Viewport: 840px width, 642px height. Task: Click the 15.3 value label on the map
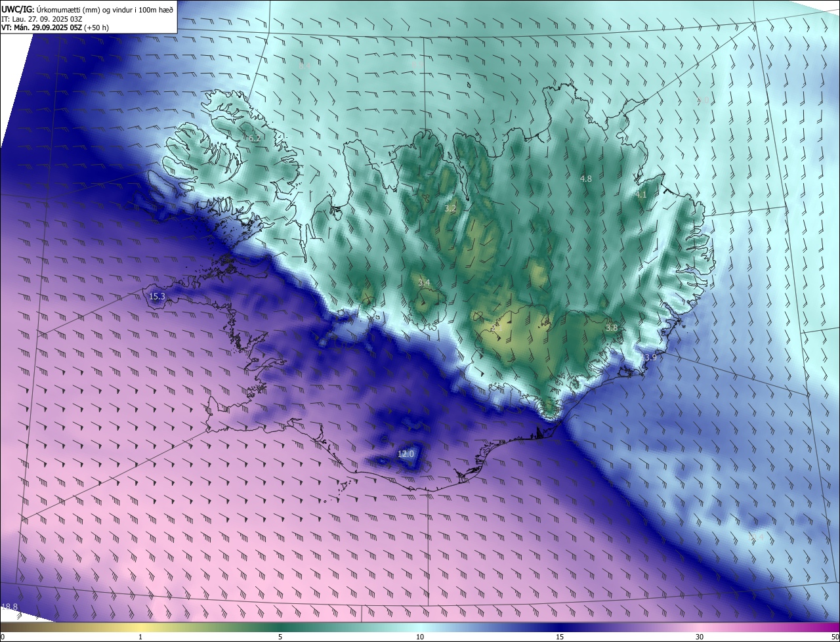tap(157, 296)
